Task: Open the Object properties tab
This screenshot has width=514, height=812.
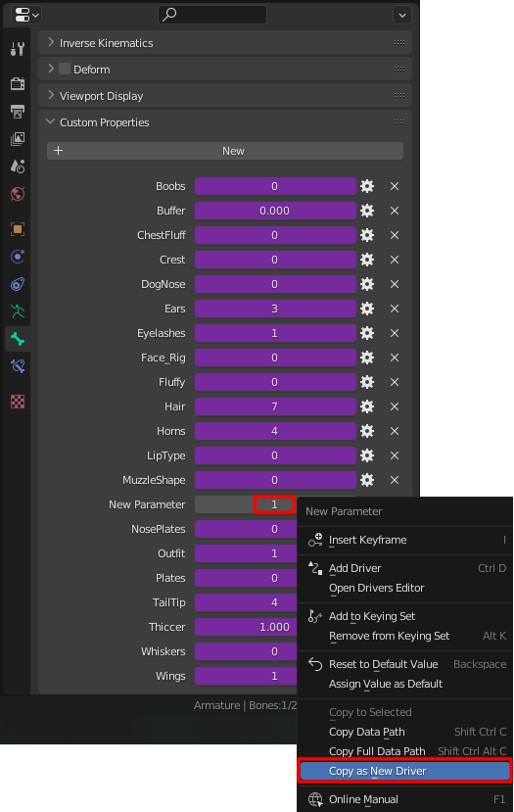Action: tap(17, 229)
